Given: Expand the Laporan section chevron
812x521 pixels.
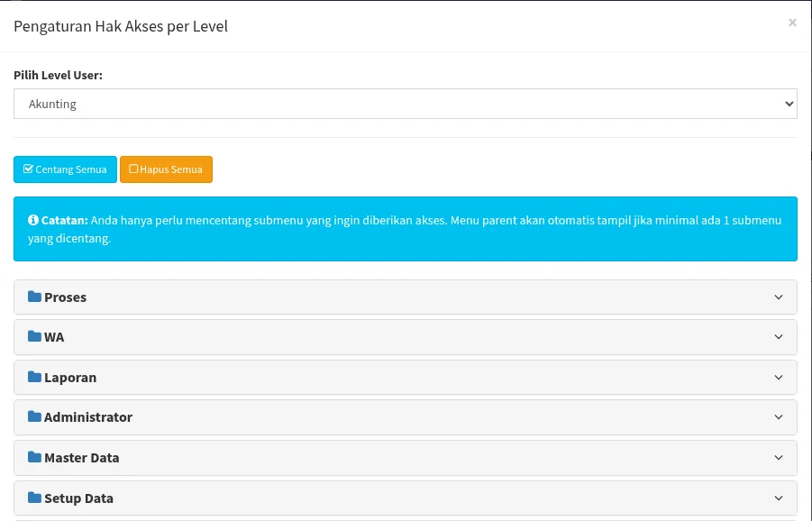Looking at the screenshot, I should click(779, 377).
